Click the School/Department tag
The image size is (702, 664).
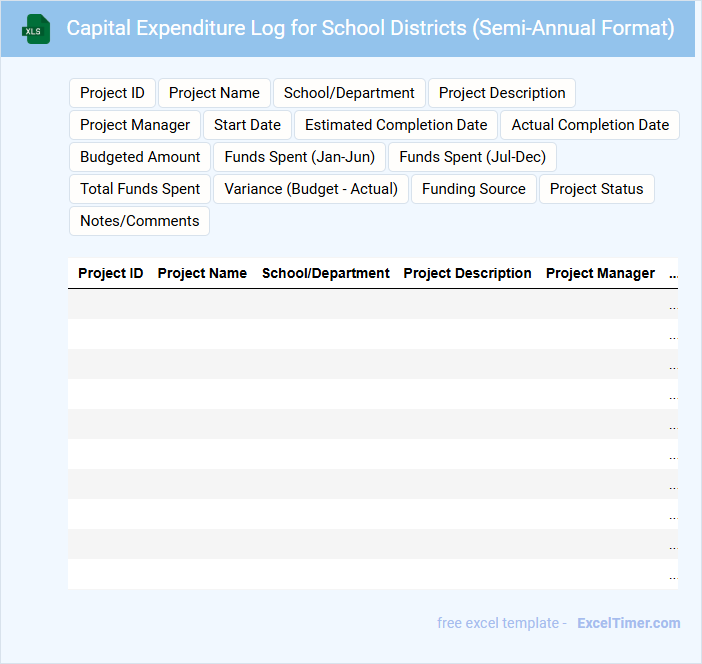[x=349, y=93]
